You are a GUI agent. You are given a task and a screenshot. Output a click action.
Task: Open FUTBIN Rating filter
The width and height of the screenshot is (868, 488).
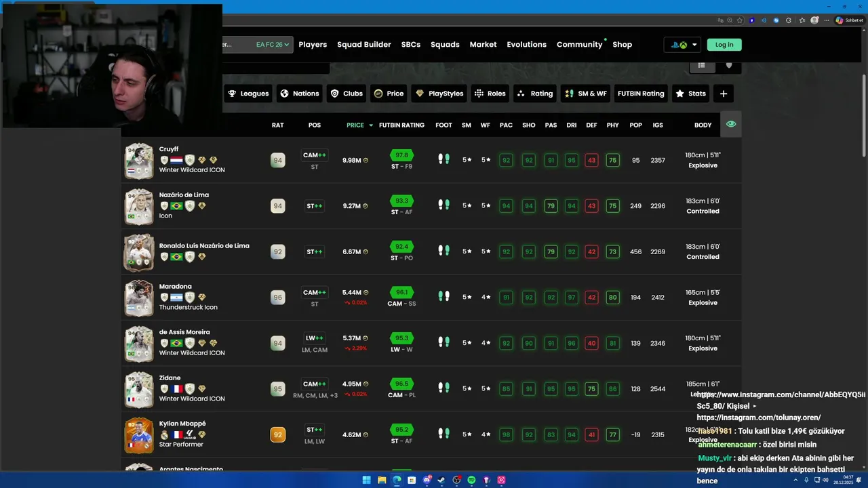click(x=640, y=94)
